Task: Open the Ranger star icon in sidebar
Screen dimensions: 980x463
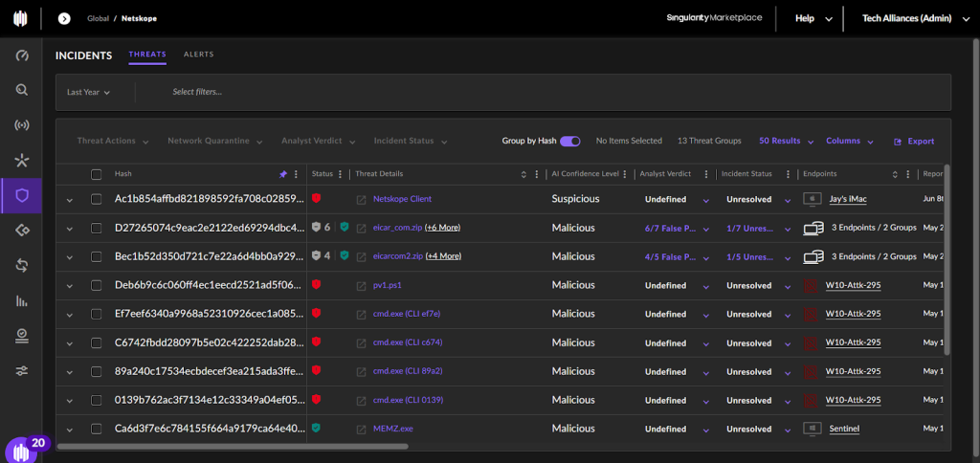Action: coord(22,162)
